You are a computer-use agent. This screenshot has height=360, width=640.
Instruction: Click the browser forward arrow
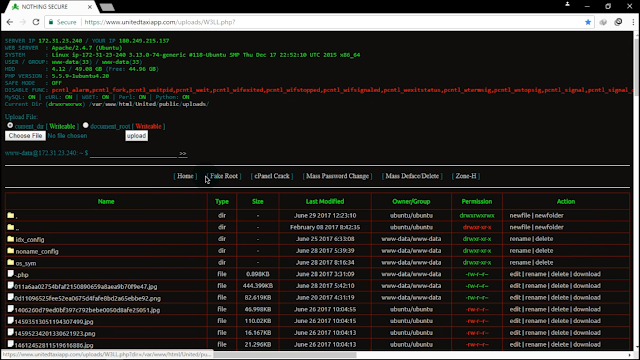(23, 22)
